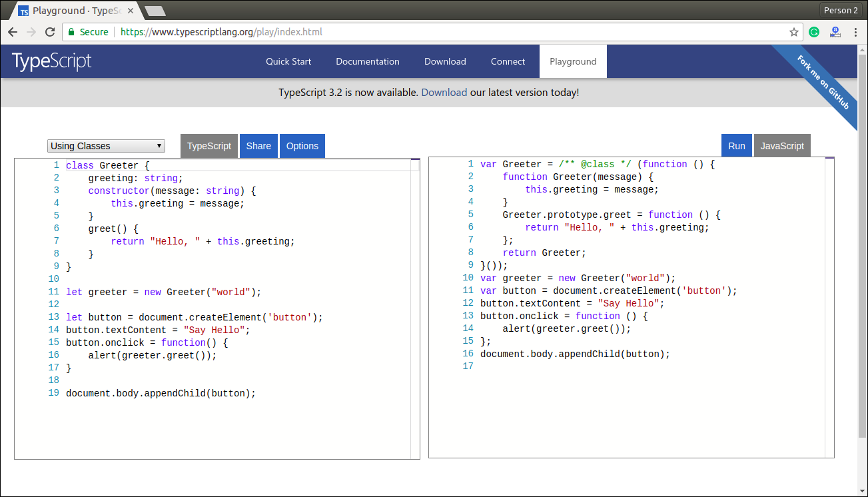This screenshot has height=497, width=868.
Task: Click the address bar URL
Action: tap(221, 32)
